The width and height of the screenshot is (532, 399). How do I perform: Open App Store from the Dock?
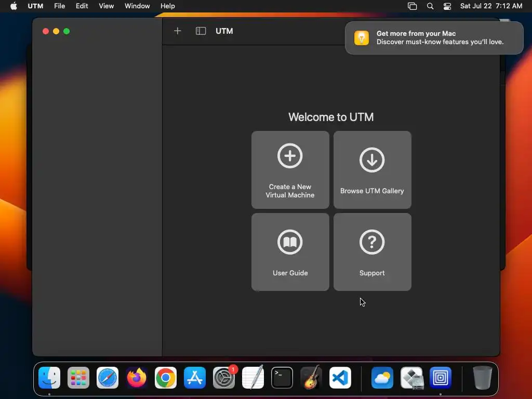[195, 378]
